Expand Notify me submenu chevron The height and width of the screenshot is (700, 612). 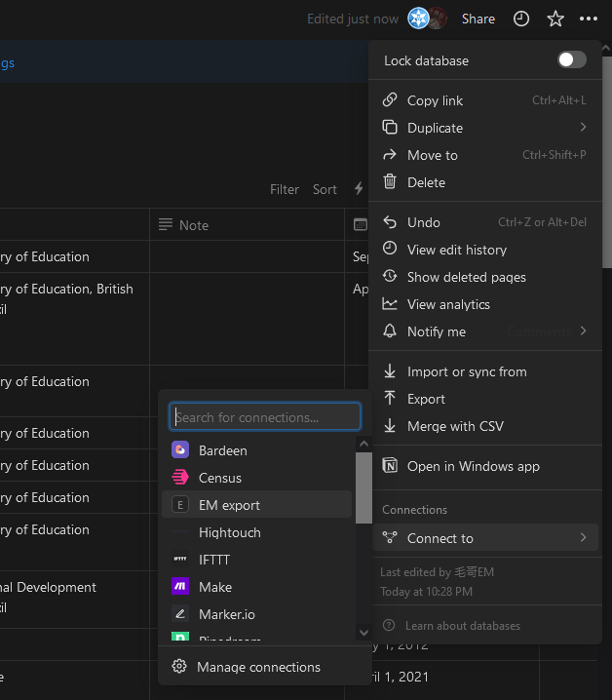(x=583, y=331)
